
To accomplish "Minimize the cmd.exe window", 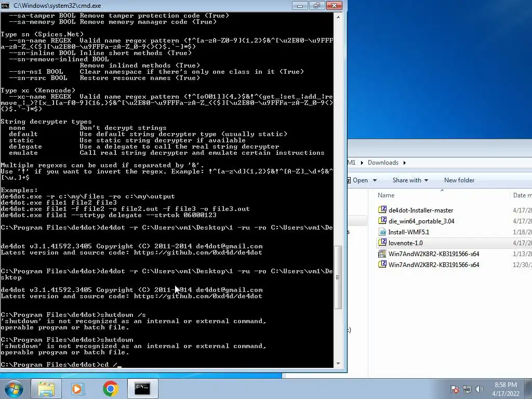I will (300, 5).
